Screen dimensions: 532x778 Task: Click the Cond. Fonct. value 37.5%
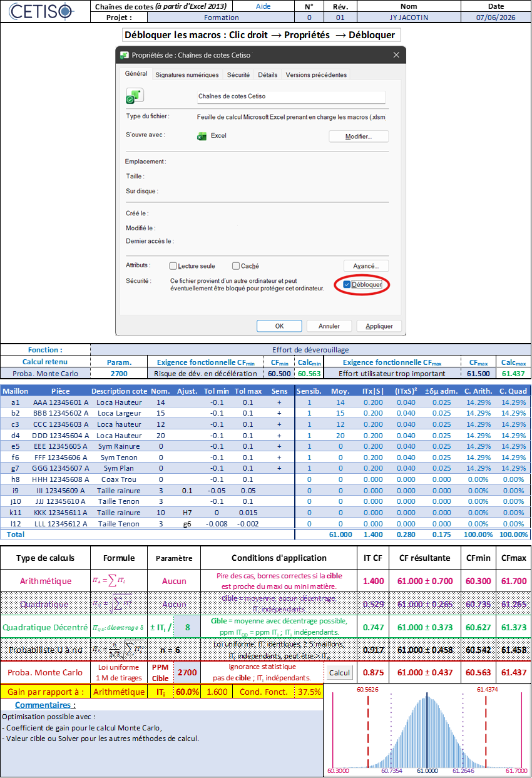pyautogui.click(x=309, y=692)
